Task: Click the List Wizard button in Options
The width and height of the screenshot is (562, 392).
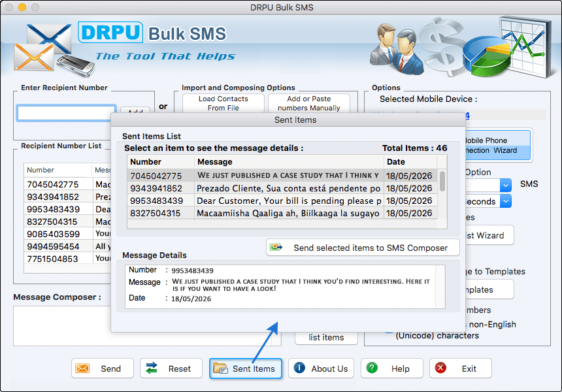Action: (x=489, y=235)
